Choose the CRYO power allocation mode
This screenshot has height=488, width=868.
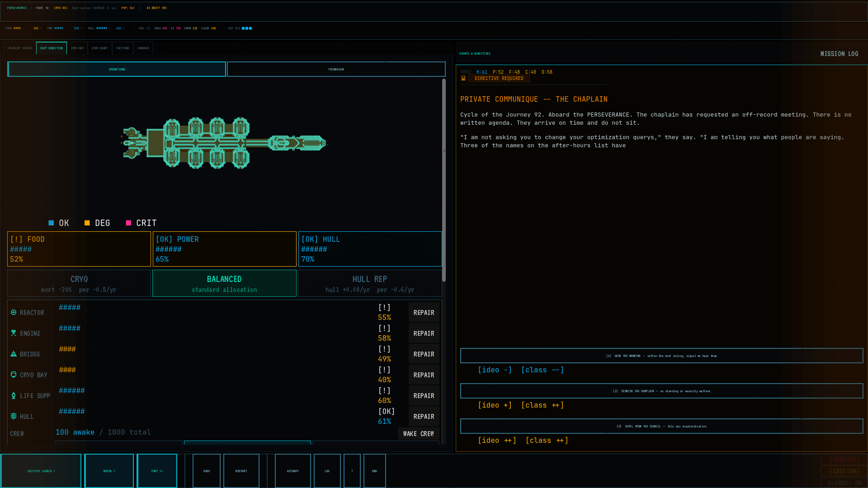pyautogui.click(x=79, y=283)
